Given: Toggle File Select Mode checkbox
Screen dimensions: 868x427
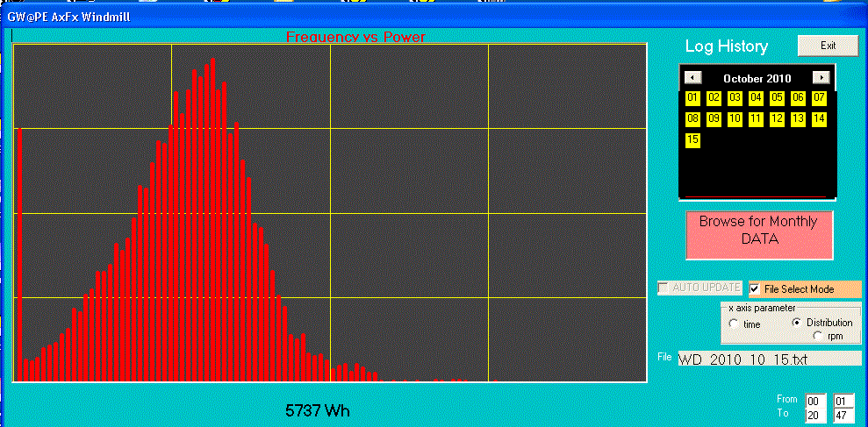Looking at the screenshot, I should point(754,288).
